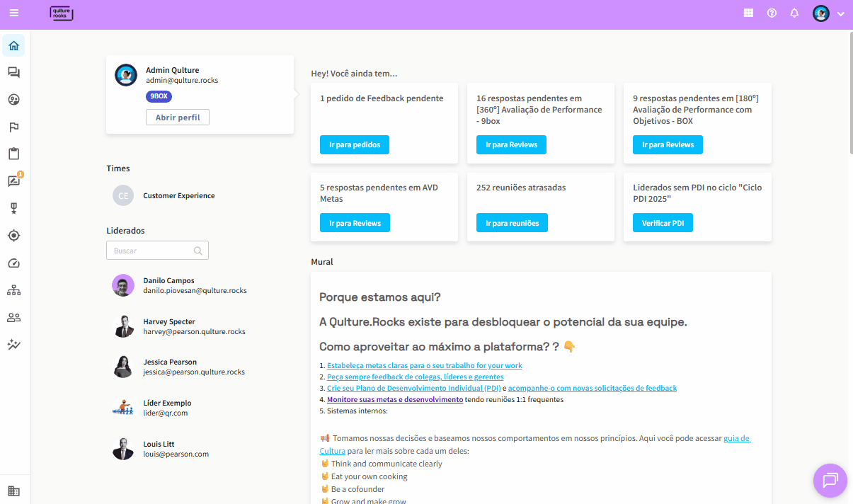Click Admin Qulture profile avatar
Screen dimensions: 853x504
click(126, 75)
